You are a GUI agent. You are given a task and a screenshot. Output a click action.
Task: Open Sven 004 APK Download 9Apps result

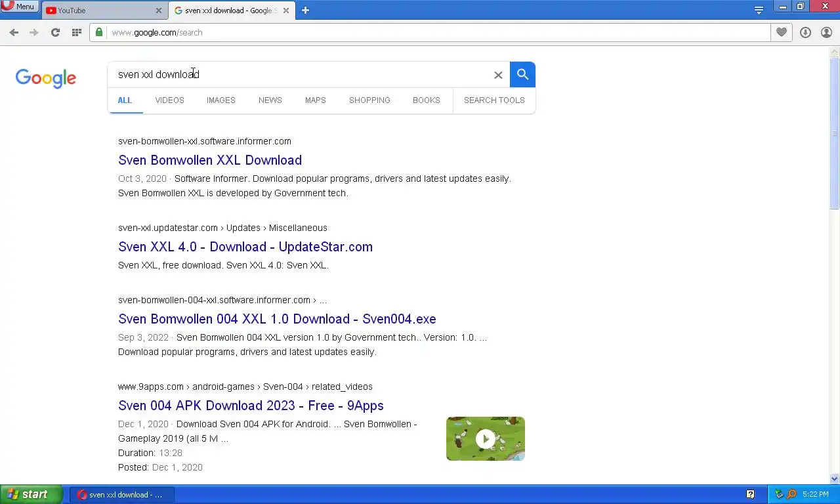(251, 406)
